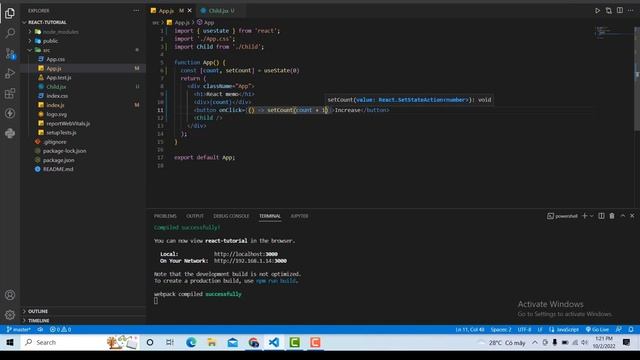
Task: Click the Windows Start button
Action: (x=10, y=342)
